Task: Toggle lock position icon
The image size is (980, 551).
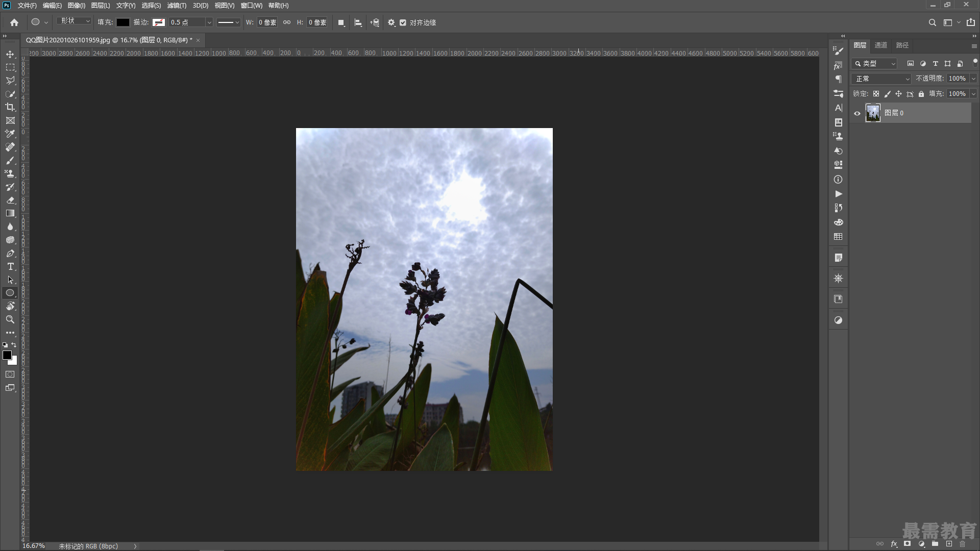Action: tap(898, 94)
